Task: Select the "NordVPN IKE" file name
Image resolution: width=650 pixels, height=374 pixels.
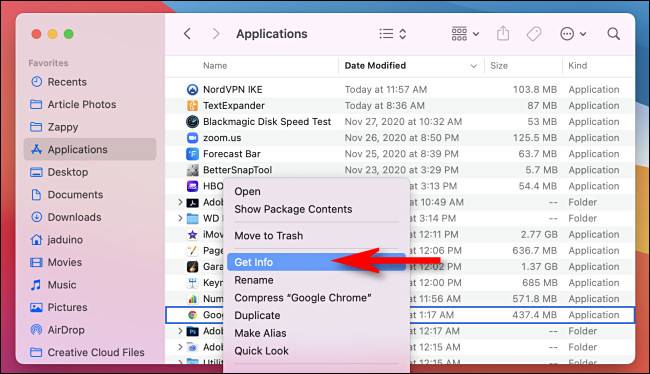Action: point(233,89)
